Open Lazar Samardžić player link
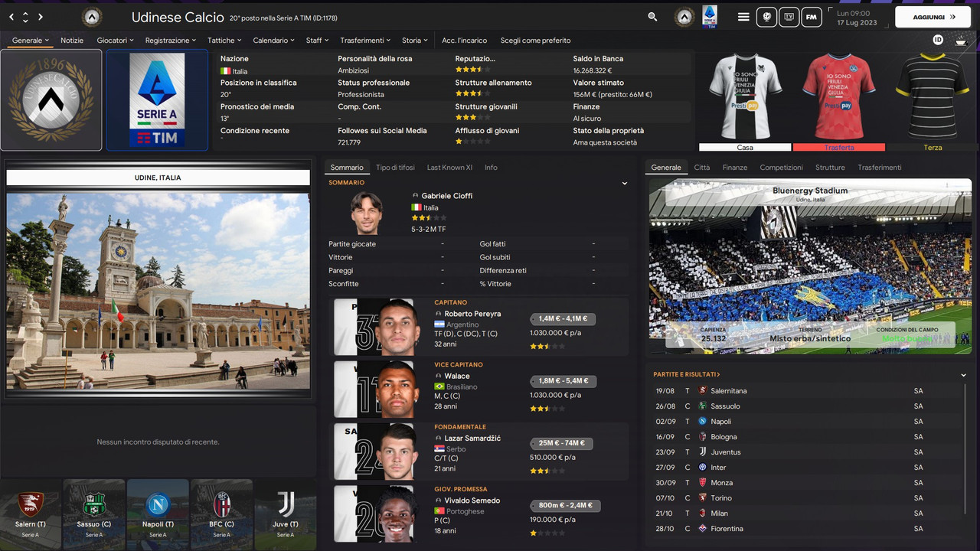Screen dimensions: 980x551 pos(472,438)
